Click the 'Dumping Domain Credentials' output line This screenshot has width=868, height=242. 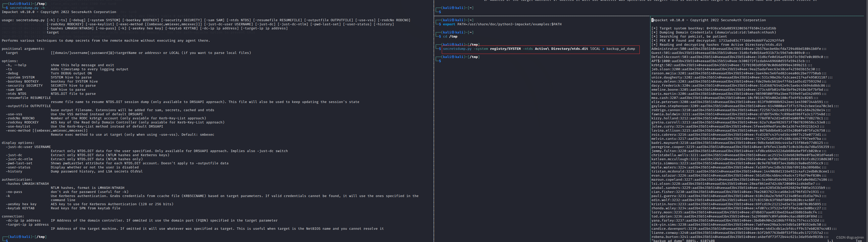tap(713, 32)
